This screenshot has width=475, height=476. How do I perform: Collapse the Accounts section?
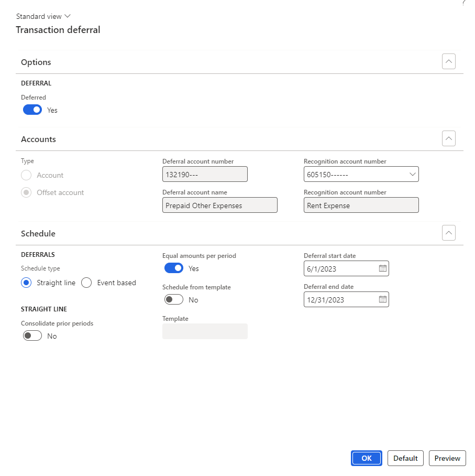click(448, 139)
